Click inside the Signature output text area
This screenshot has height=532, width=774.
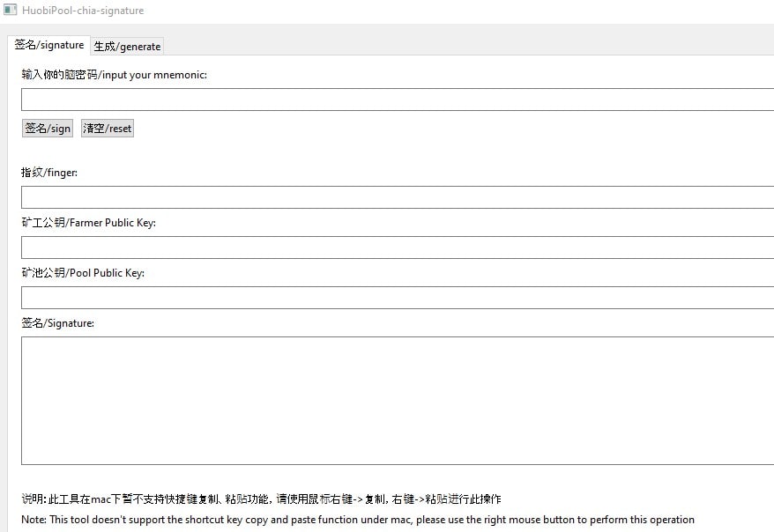click(x=398, y=401)
